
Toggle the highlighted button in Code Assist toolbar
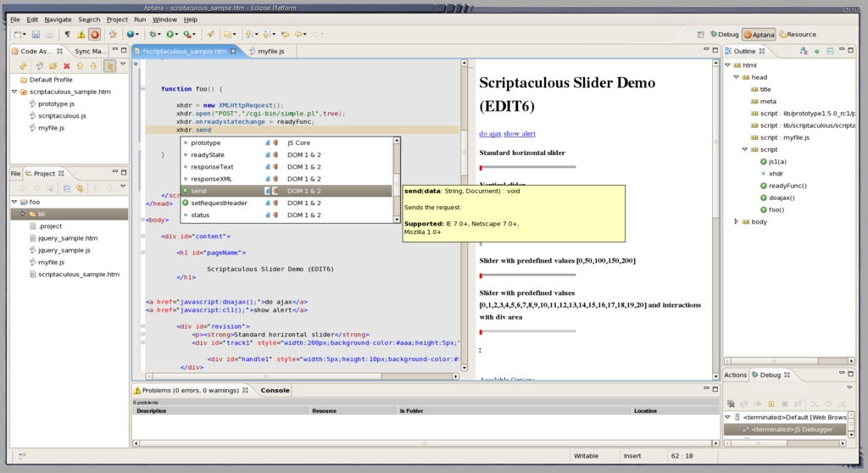tap(109, 65)
